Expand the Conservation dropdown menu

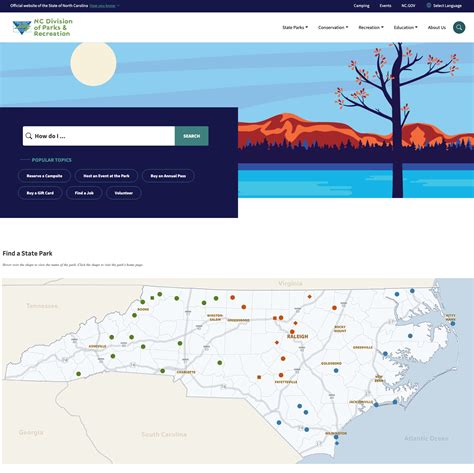(333, 27)
